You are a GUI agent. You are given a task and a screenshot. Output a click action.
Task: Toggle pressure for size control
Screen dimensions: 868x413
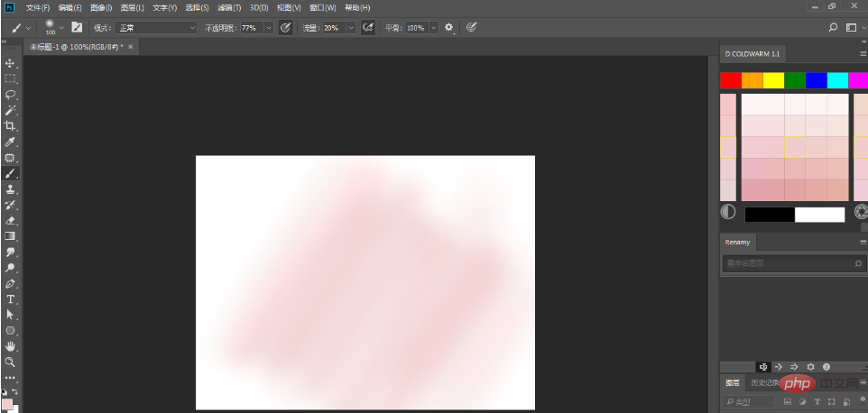[x=471, y=27]
